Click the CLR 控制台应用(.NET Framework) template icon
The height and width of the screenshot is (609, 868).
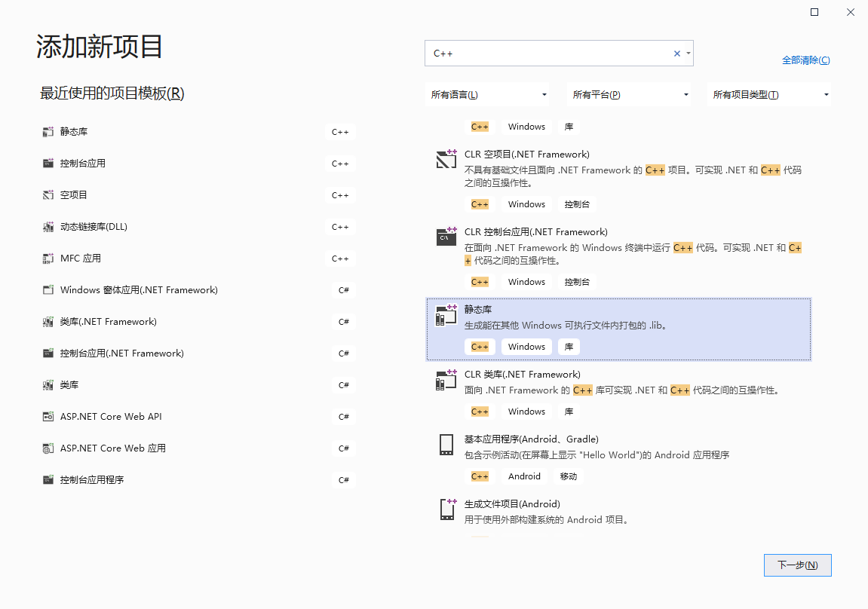pyautogui.click(x=446, y=236)
